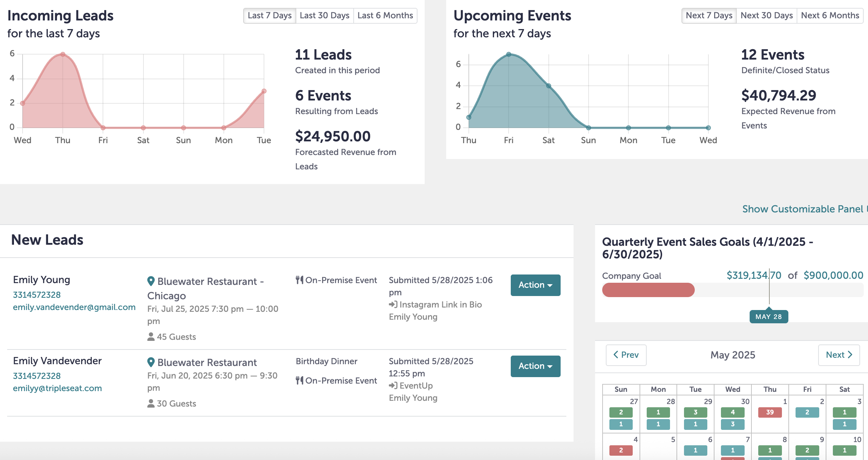Click location pin icon beside Bluewater Restaurant - Chicago
868x460 pixels.
tap(151, 281)
